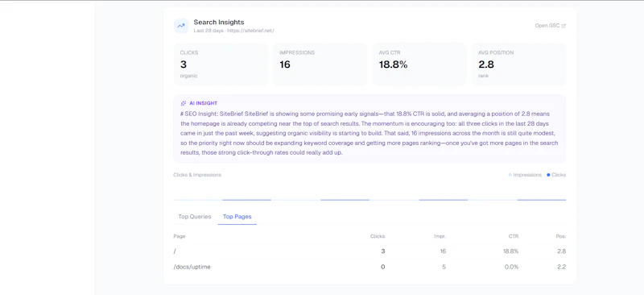Toggle the Clicks legend item
The width and height of the screenshot is (644, 295).
click(x=556, y=175)
